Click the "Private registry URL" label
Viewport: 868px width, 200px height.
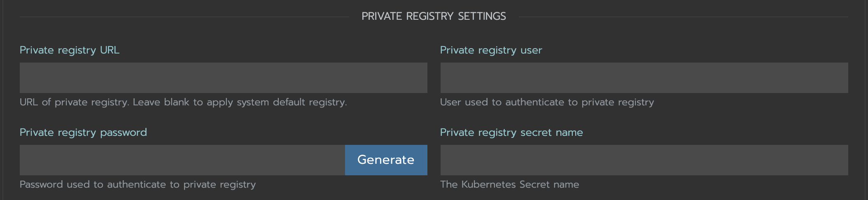click(x=70, y=50)
